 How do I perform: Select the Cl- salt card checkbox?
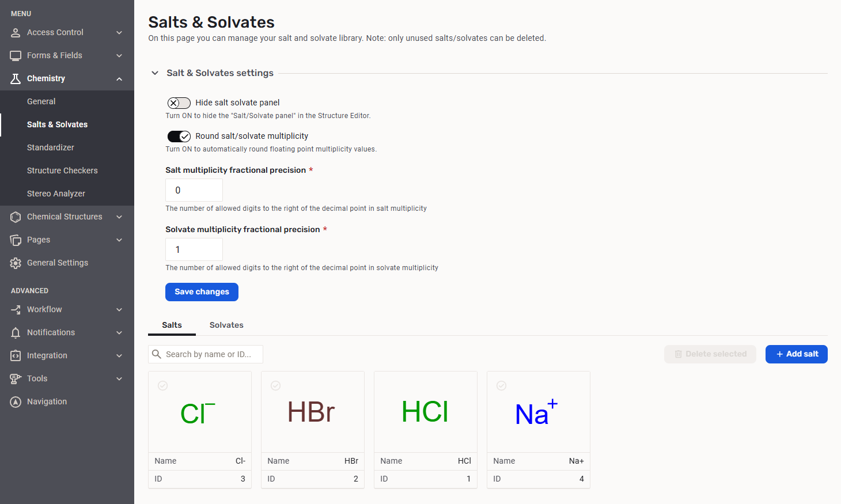163,386
